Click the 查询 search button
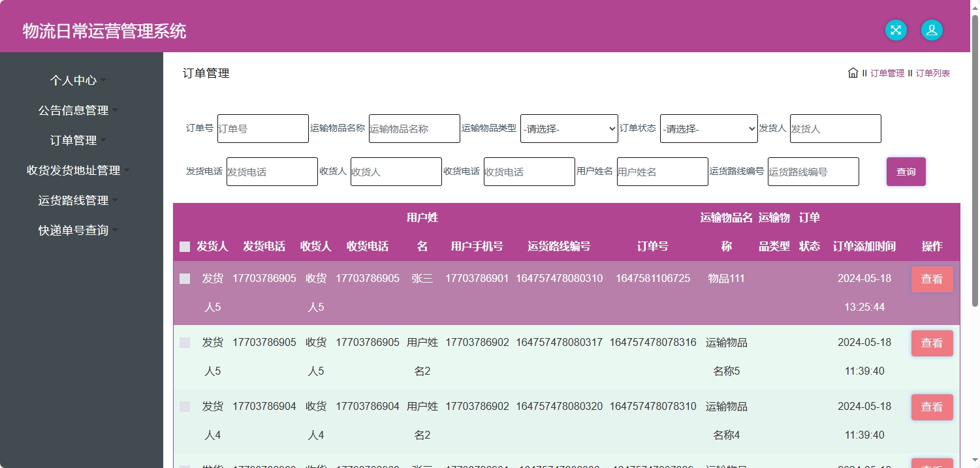 906,171
